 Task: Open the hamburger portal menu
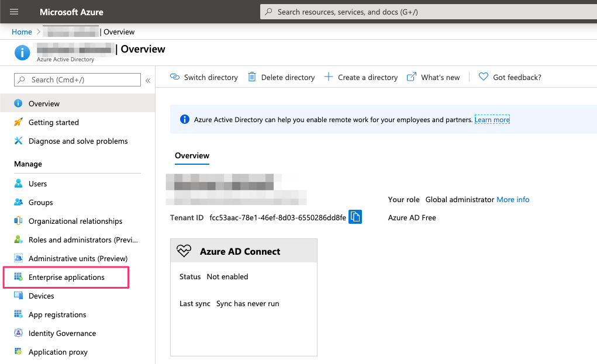coord(14,12)
